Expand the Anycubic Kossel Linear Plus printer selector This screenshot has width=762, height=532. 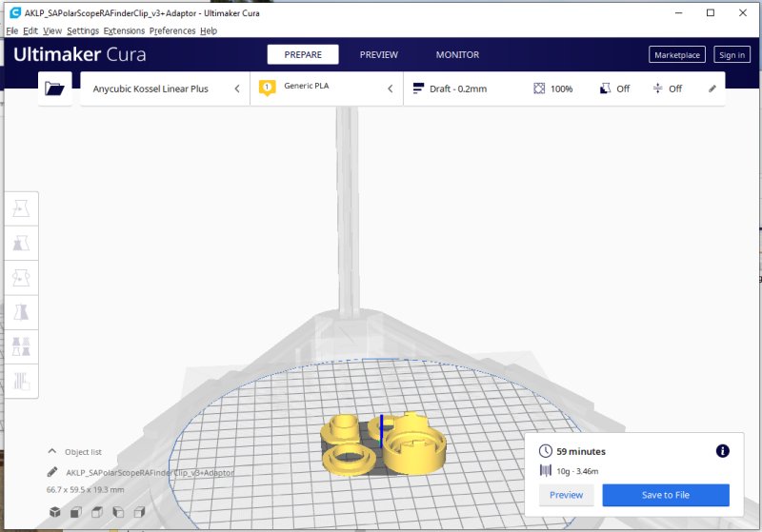tap(165, 89)
